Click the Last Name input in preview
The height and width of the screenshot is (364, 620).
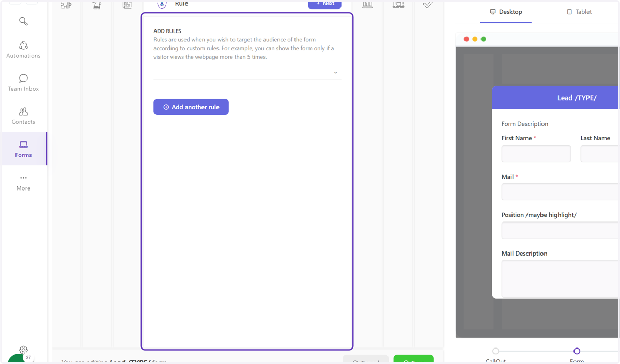(x=600, y=153)
